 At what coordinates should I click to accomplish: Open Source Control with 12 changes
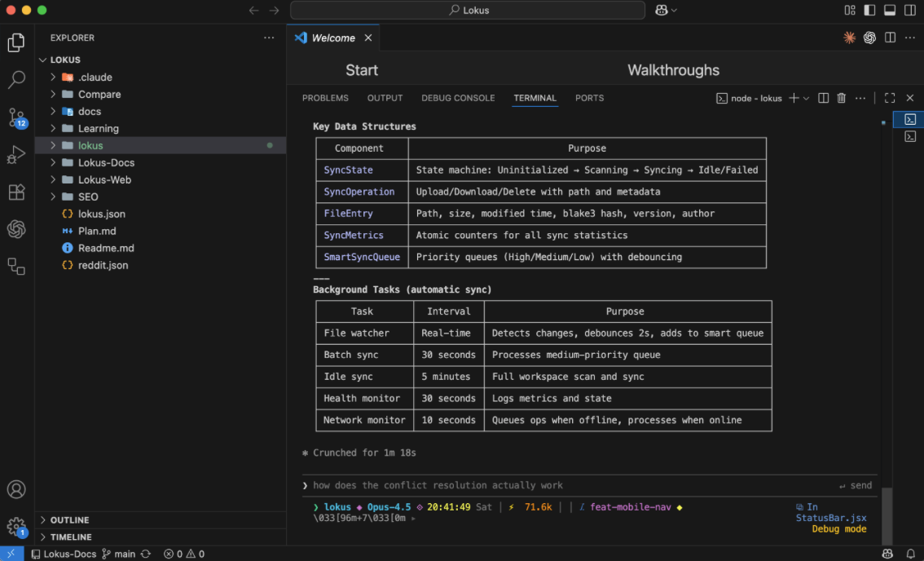click(16, 117)
